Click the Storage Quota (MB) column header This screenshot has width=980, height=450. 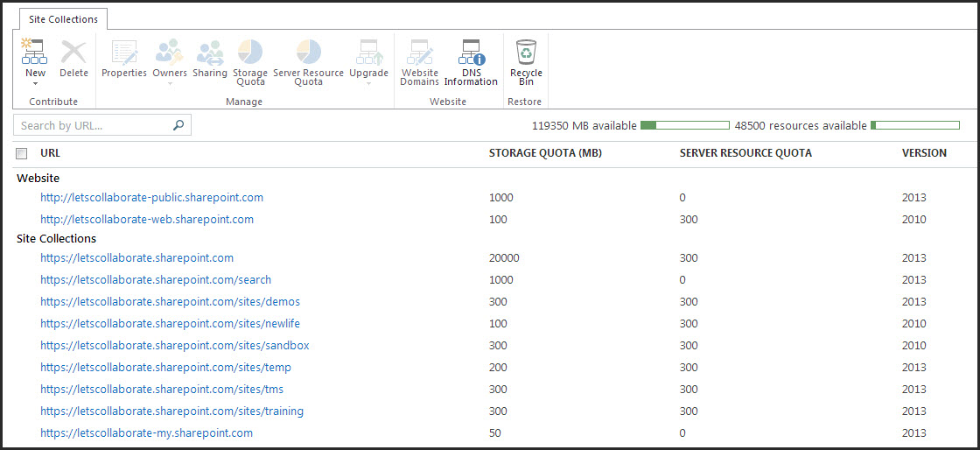click(545, 153)
